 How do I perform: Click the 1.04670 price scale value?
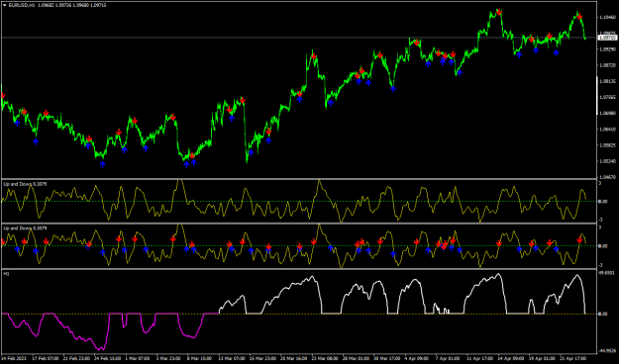[x=607, y=177]
